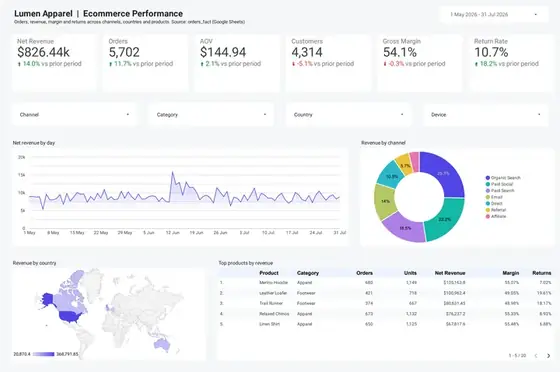Click Paid Search in donut legend
The image size is (560, 372).
tap(500, 191)
